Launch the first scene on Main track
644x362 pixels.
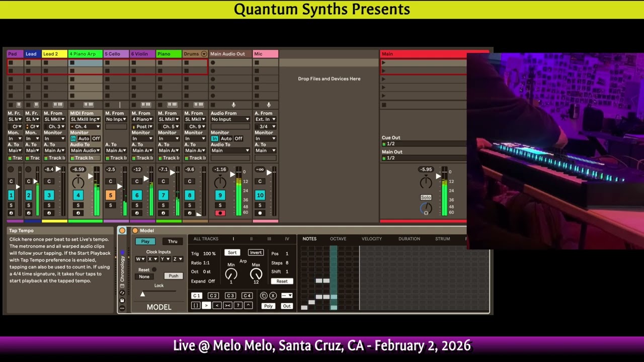click(383, 63)
